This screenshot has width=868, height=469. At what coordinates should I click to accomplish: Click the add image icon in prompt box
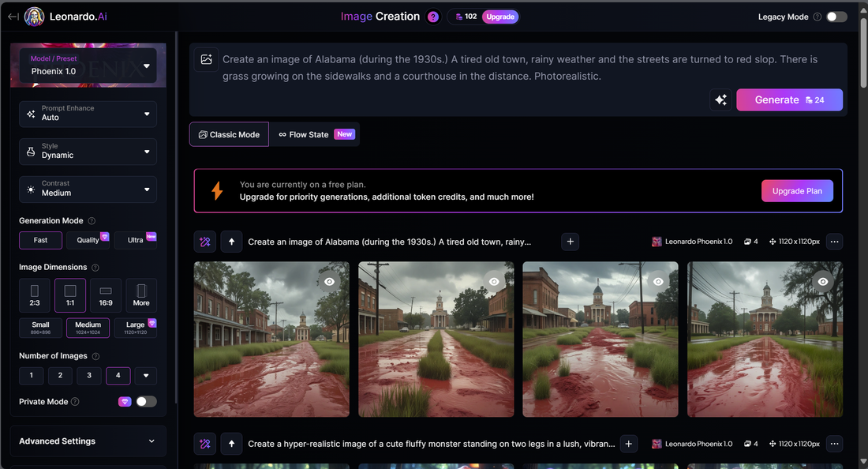click(x=207, y=59)
